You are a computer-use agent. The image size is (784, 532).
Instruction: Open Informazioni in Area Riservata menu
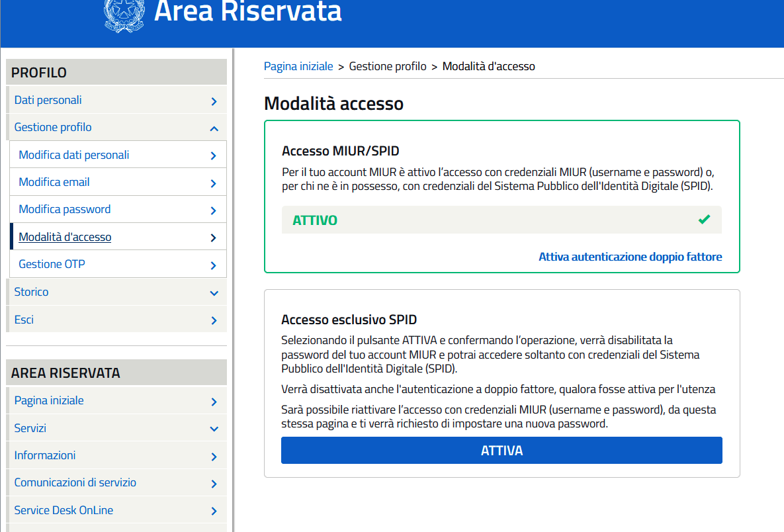coord(45,455)
